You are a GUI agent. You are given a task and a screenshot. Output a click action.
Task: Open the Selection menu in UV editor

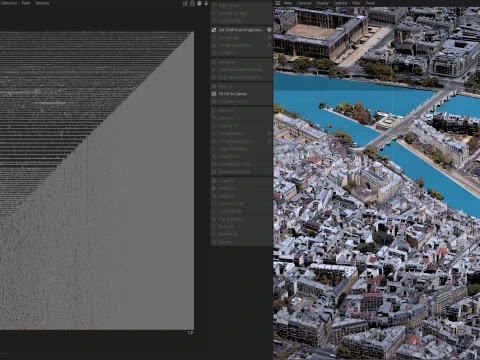[x=9, y=3]
